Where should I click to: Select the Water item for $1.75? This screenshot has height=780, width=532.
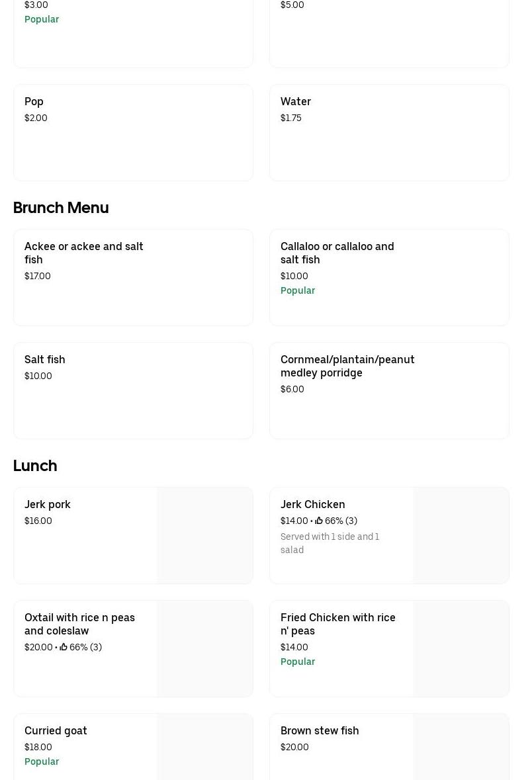click(x=388, y=132)
